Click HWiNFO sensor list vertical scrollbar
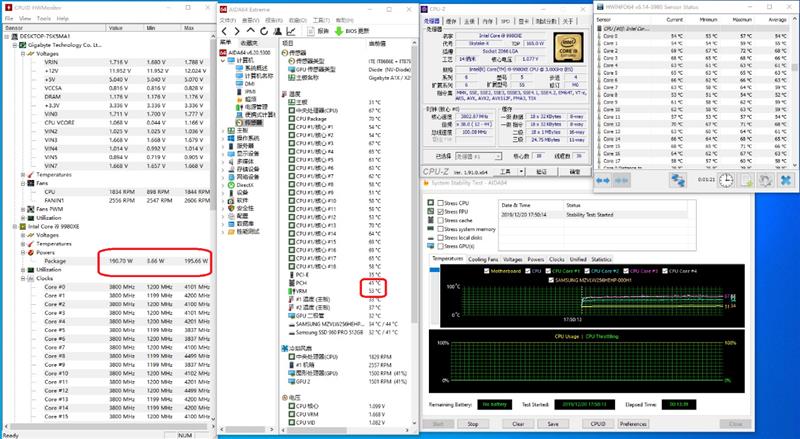The image size is (800, 439). click(x=794, y=68)
